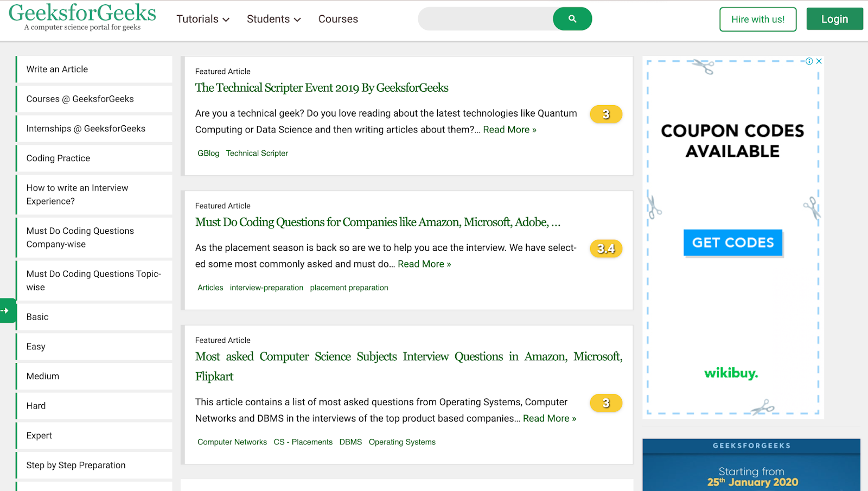Viewport: 868px width, 491px height.
Task: Open Must Do Coding Questions for Companies article
Action: 378,222
